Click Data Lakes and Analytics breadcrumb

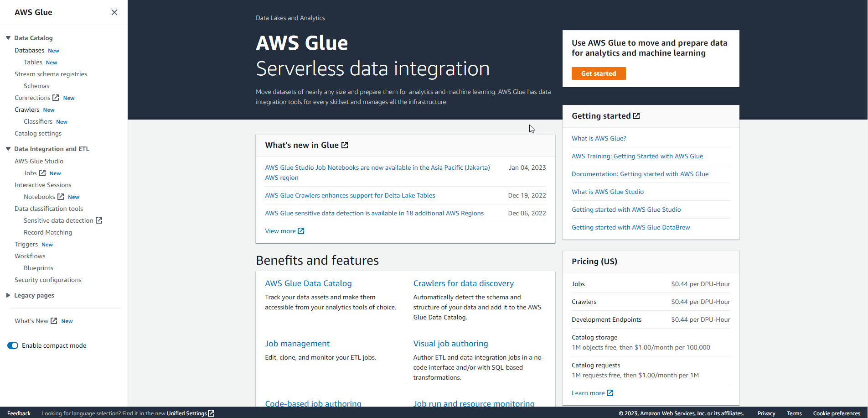tap(290, 18)
